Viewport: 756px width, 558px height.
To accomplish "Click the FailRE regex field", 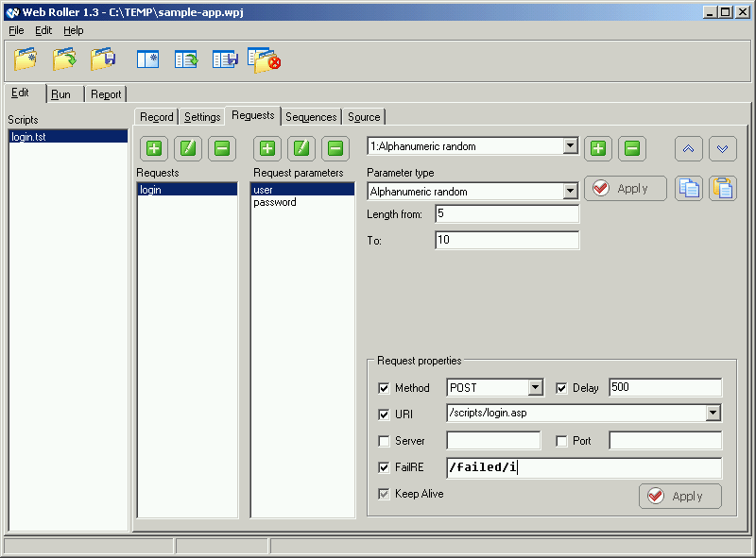I will coord(584,467).
